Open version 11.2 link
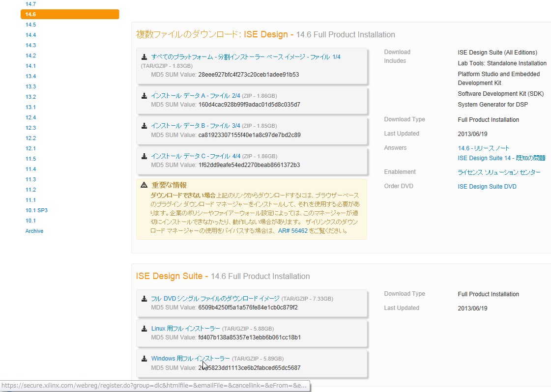This screenshot has height=392, width=551. 30,190
